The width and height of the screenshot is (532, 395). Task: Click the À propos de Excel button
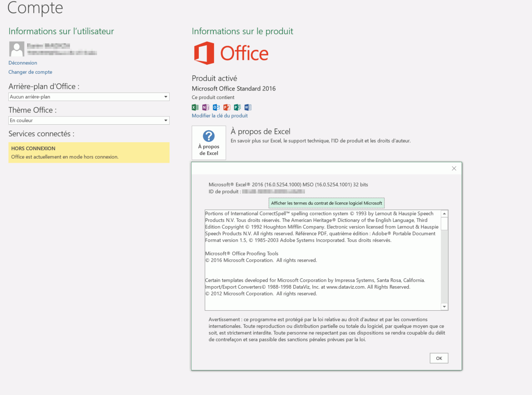[209, 143]
